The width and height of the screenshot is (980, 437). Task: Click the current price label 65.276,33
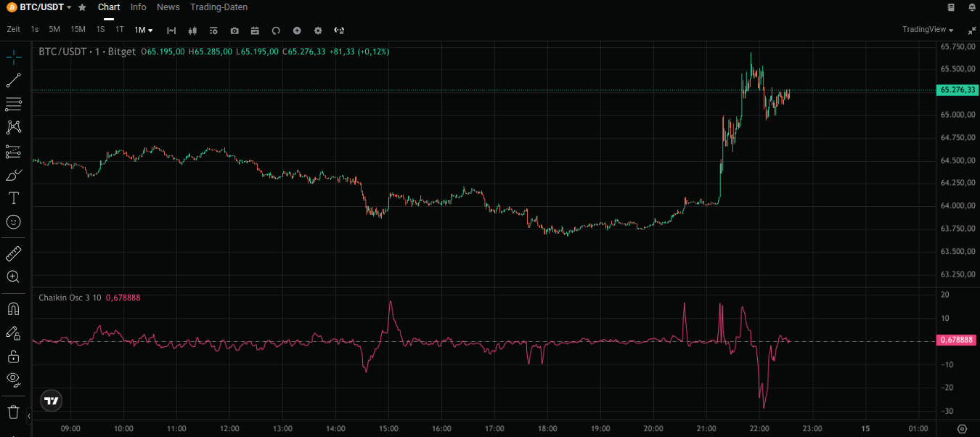[x=957, y=90]
